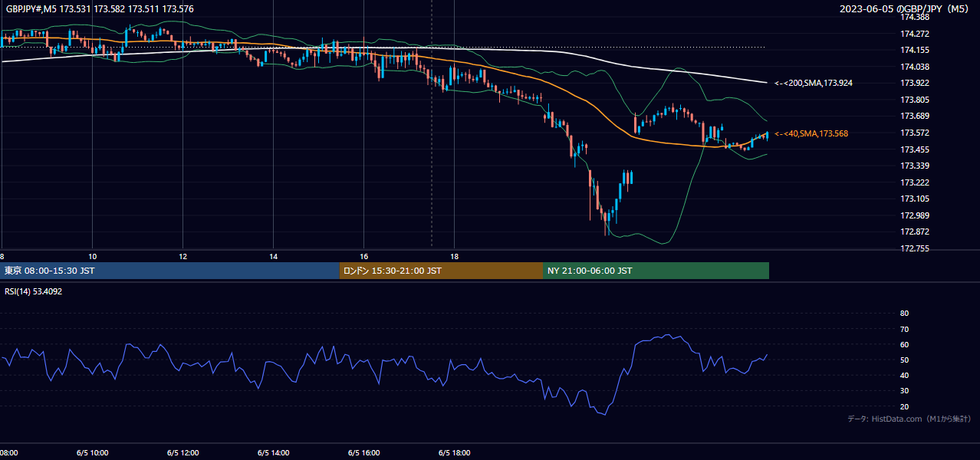
Task: Click RSI scale level 30
Action: point(904,391)
